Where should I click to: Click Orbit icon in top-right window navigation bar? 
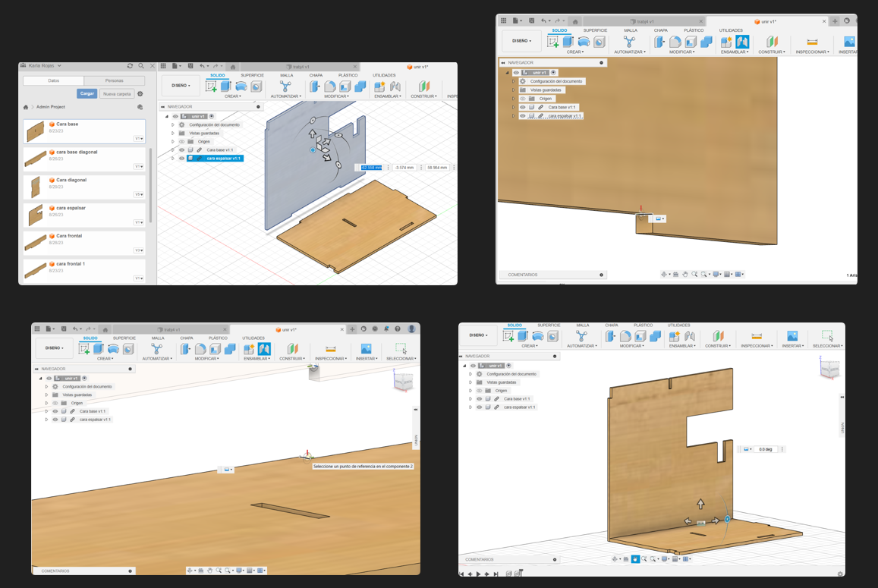point(664,275)
